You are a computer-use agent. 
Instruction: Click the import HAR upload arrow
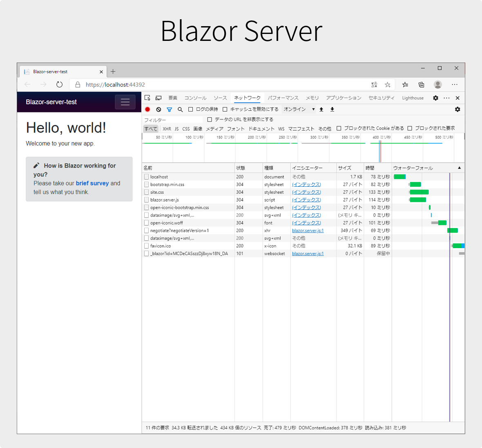321,109
